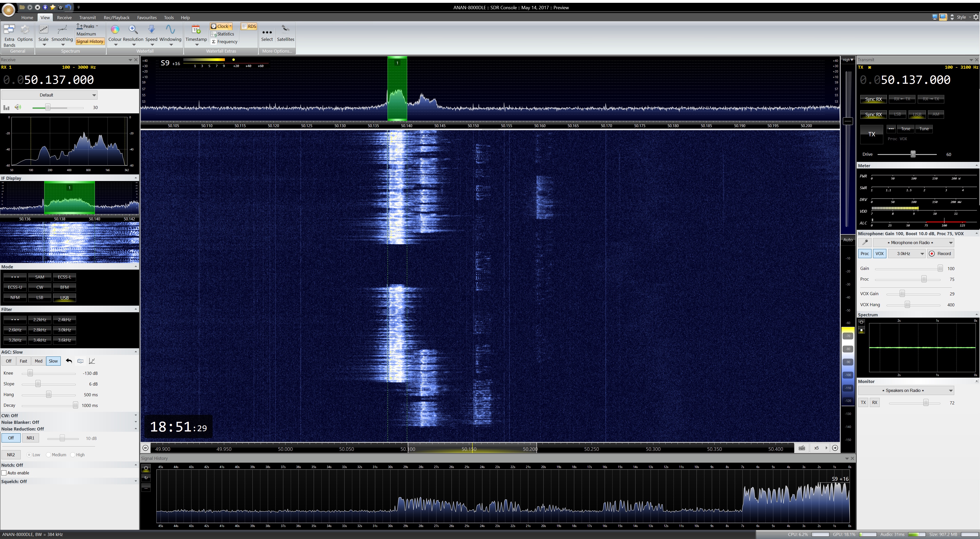Select the Medium noise reduction radio
Viewport: 980px width, 539px height.
click(x=48, y=454)
